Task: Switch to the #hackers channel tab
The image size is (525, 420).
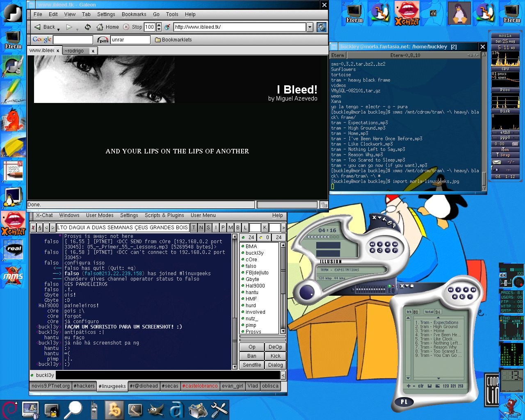Action: 84,386
